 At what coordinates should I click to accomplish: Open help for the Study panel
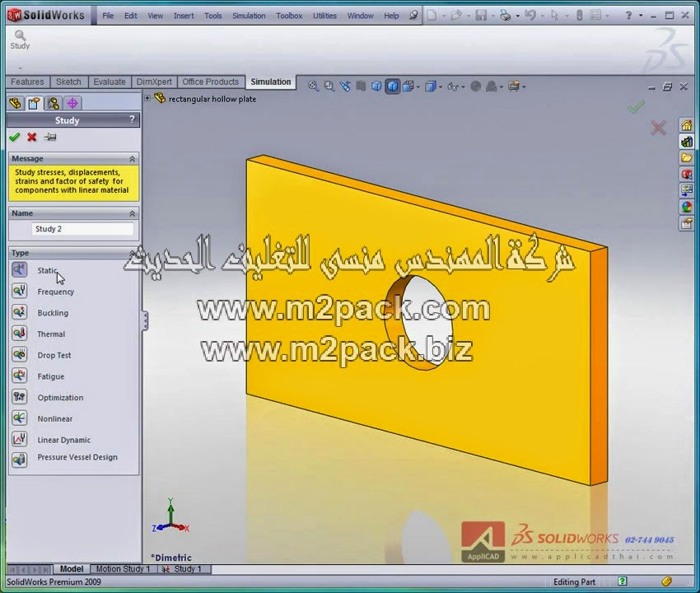132,119
